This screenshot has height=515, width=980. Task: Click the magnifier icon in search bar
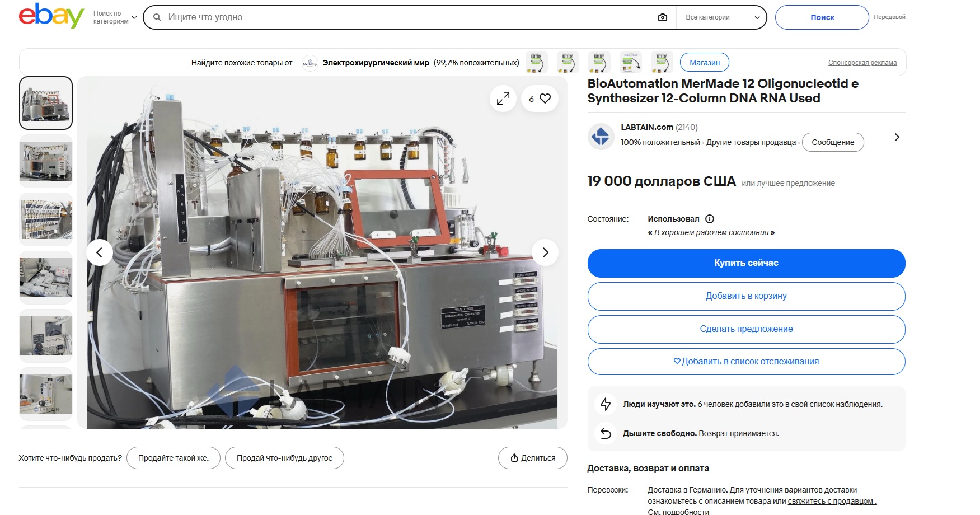[157, 17]
